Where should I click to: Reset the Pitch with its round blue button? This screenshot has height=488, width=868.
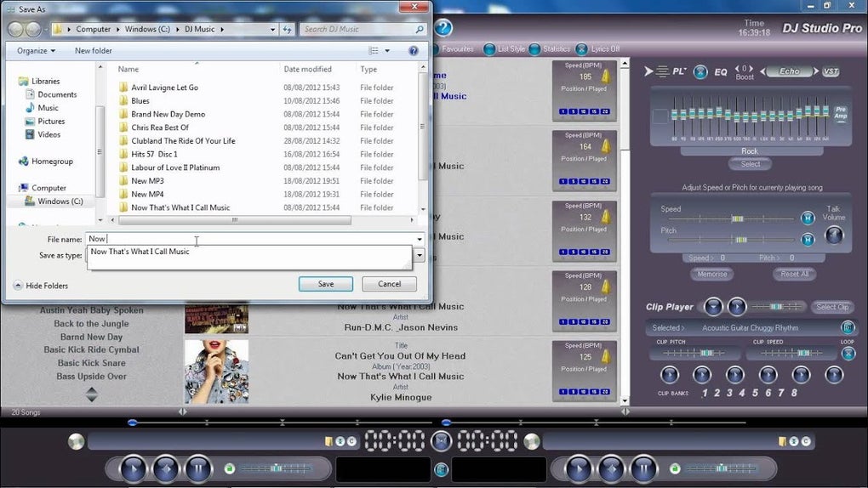(808, 240)
